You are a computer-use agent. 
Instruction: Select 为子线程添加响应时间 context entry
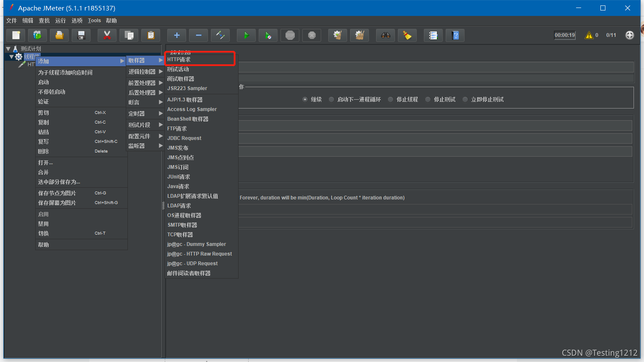click(81, 72)
